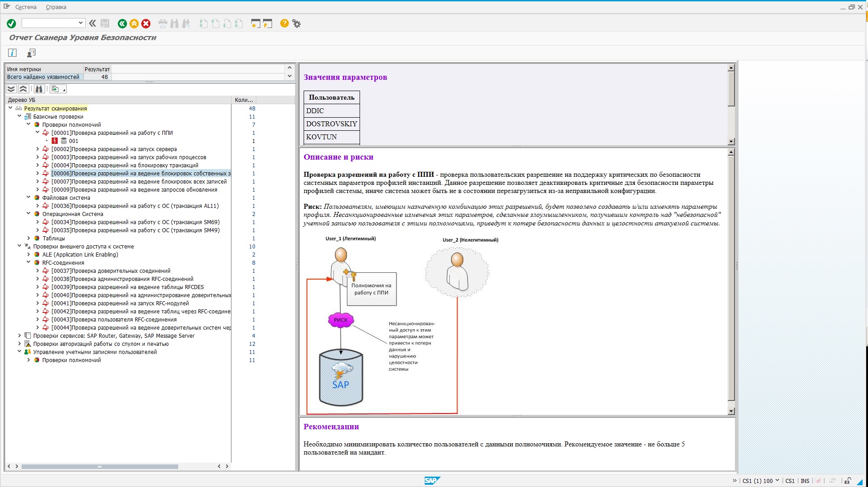Open the Справка menu

(56, 7)
